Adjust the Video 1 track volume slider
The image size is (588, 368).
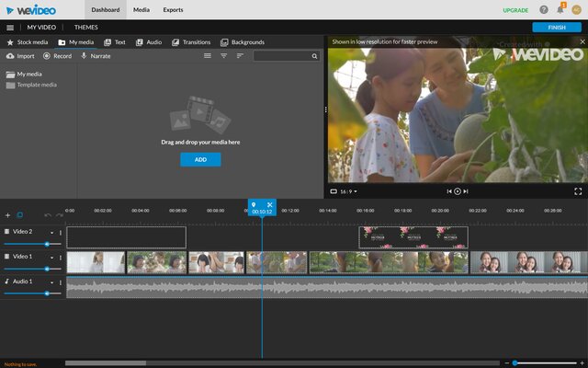point(33,269)
